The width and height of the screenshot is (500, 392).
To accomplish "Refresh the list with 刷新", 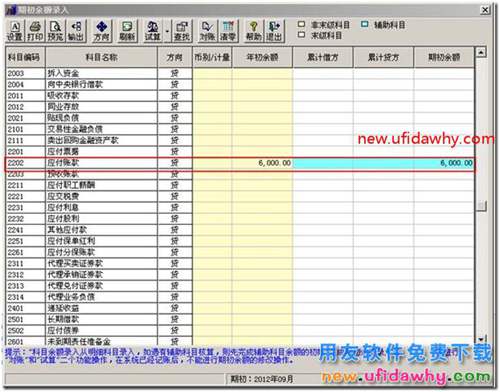I will pos(127,31).
